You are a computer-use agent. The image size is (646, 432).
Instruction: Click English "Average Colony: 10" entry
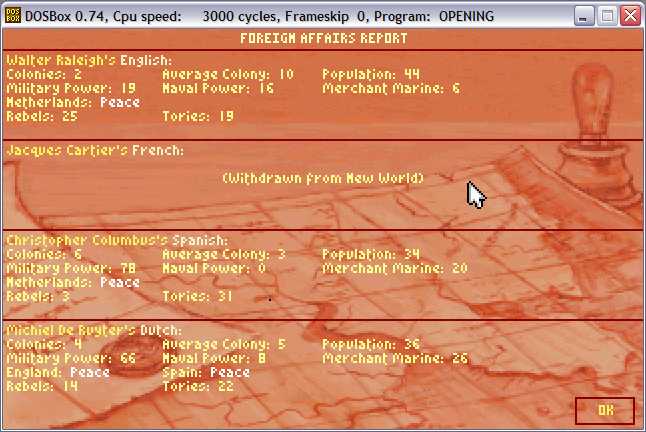click(228, 75)
